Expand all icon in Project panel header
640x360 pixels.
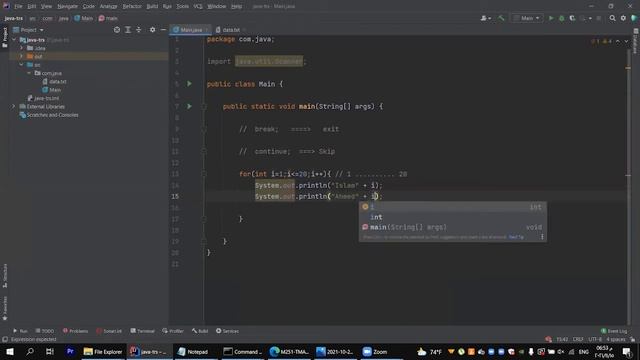(x=128, y=30)
